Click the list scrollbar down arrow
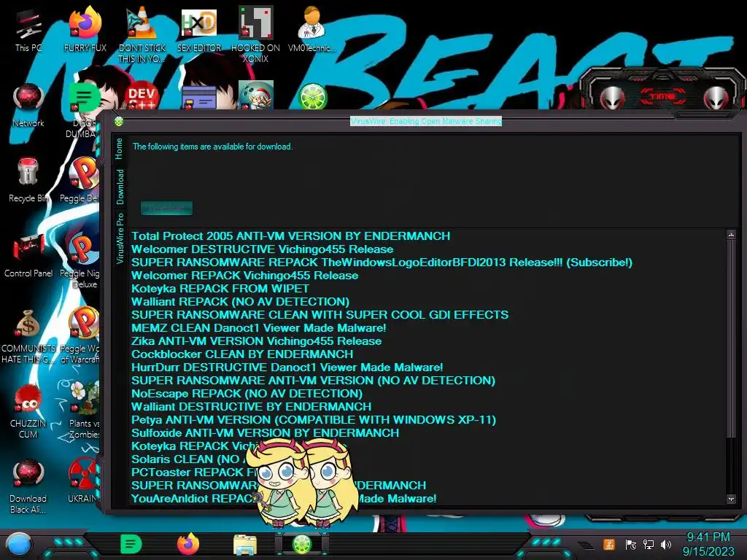This screenshot has height=560, width=747. tap(731, 499)
